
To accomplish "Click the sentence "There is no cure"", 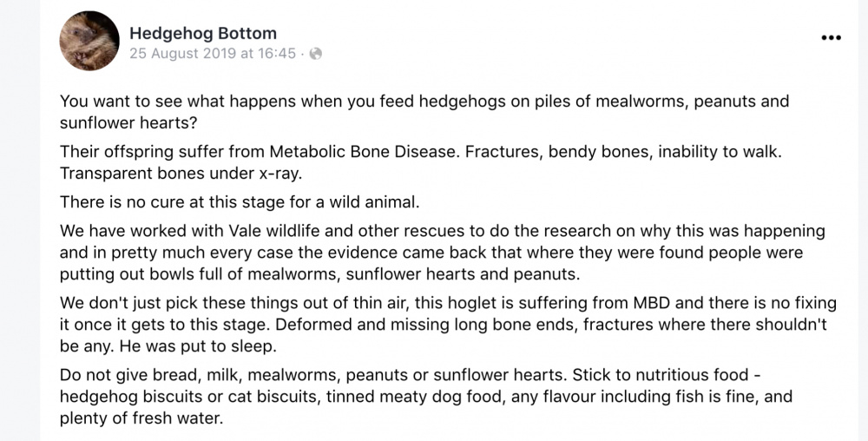I will (240, 202).
